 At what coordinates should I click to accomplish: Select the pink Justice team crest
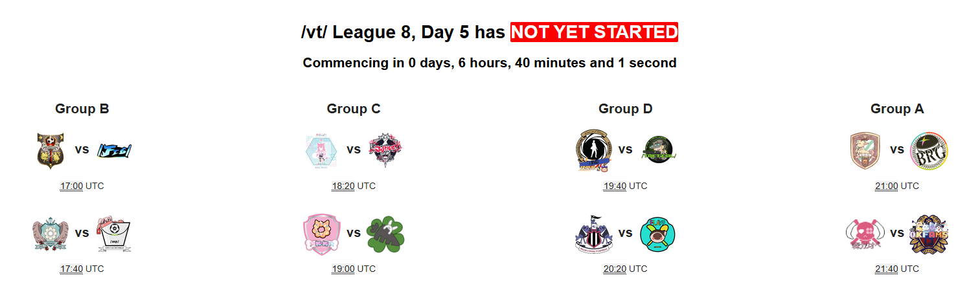coord(385,151)
